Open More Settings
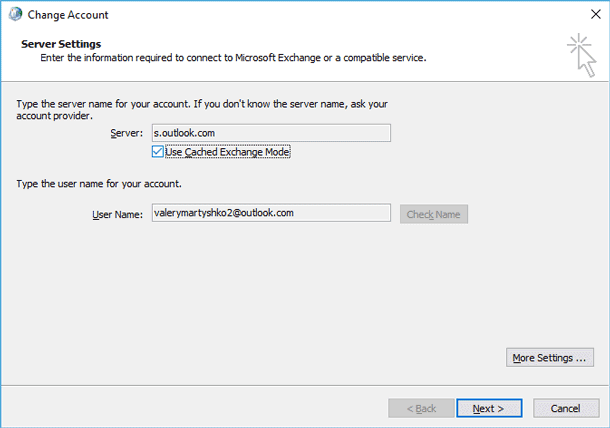 coord(550,358)
